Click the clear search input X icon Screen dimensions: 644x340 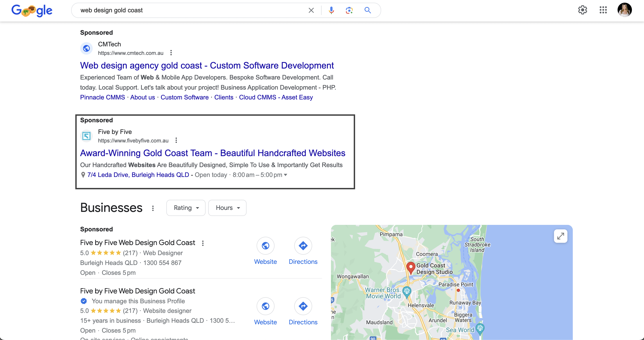tap(311, 10)
